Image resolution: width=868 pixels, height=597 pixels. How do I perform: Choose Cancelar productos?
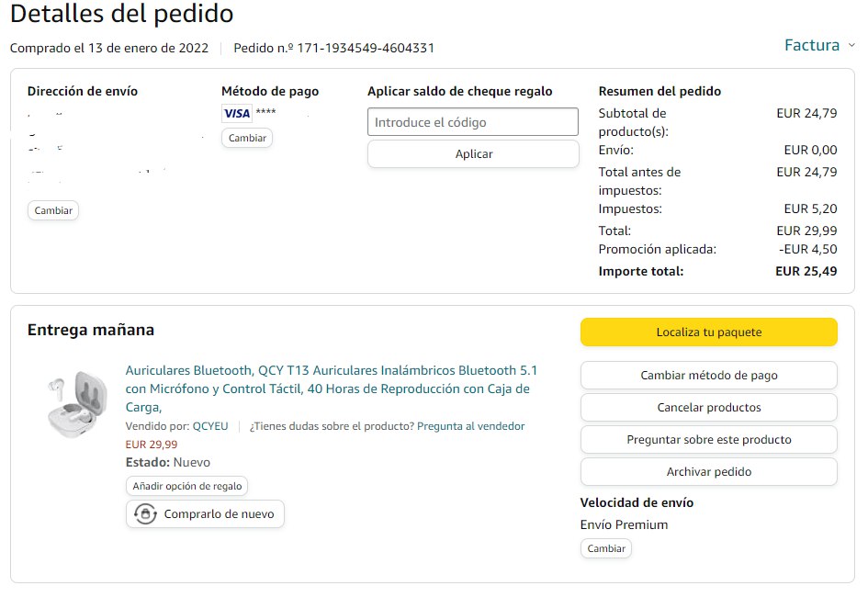pyautogui.click(x=708, y=408)
